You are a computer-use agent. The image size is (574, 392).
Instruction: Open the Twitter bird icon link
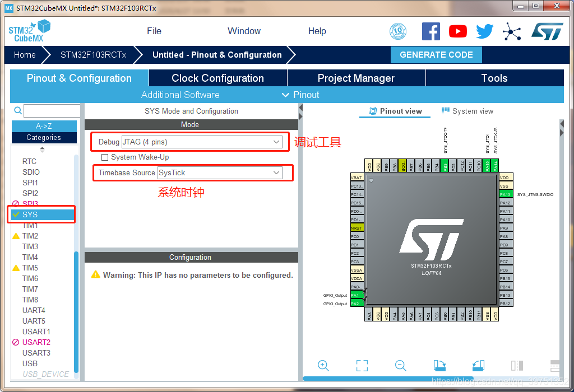[485, 31]
